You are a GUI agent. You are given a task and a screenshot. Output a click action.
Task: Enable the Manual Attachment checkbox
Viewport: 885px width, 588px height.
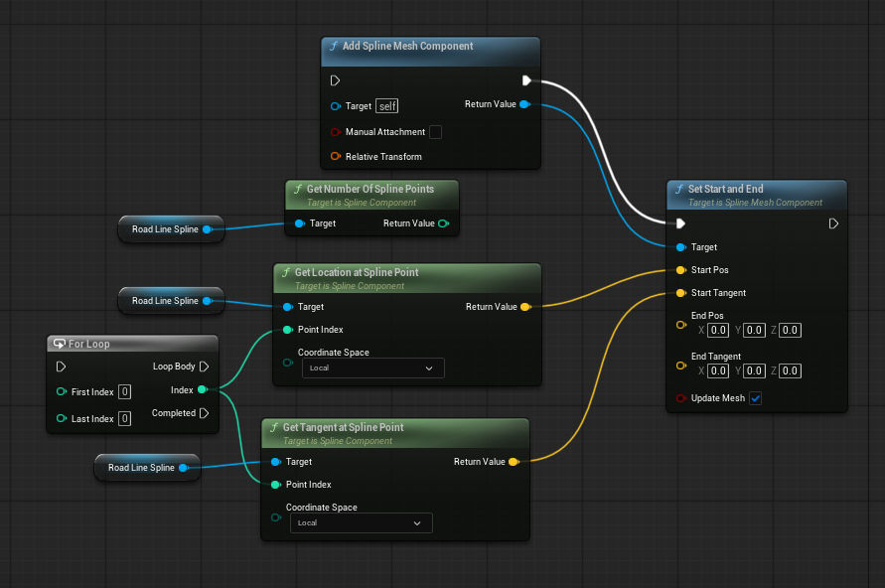(x=435, y=132)
